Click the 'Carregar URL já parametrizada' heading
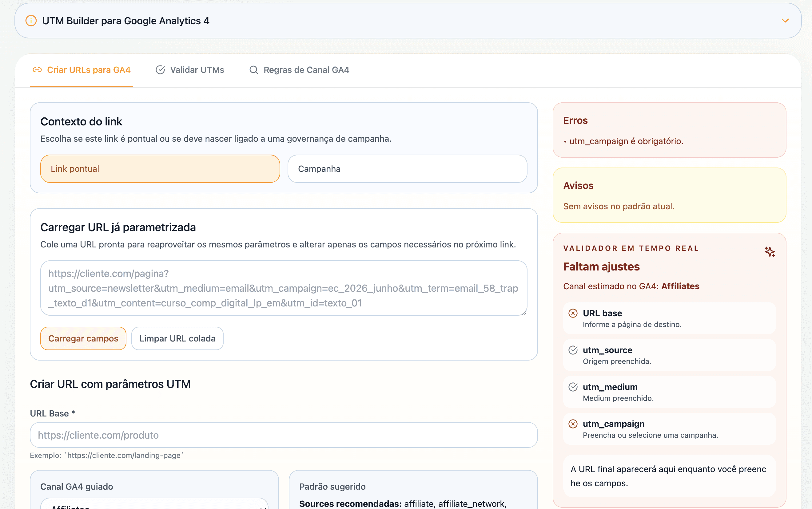This screenshot has height=509, width=812. click(x=118, y=227)
